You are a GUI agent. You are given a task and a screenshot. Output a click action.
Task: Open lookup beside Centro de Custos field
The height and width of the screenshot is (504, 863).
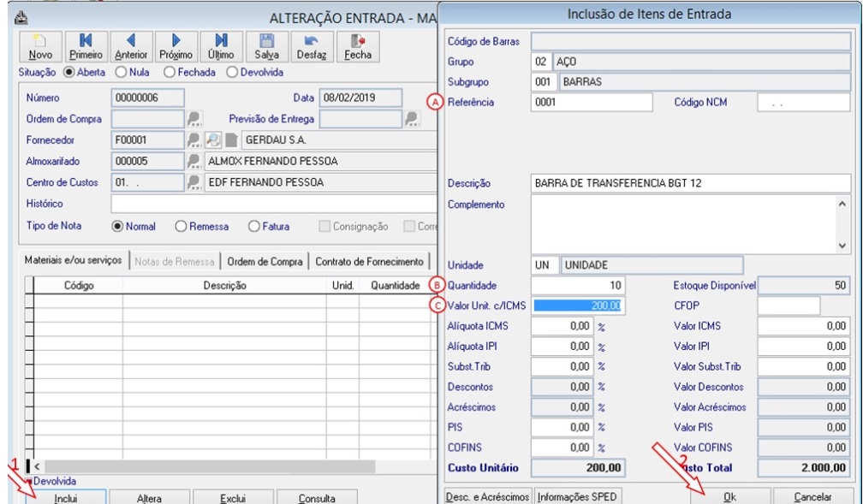194,182
